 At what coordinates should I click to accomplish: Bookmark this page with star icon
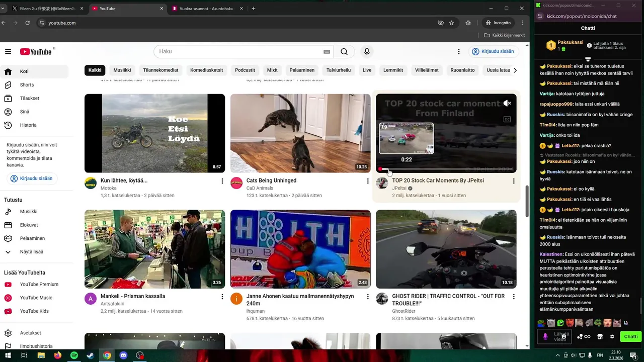(451, 23)
